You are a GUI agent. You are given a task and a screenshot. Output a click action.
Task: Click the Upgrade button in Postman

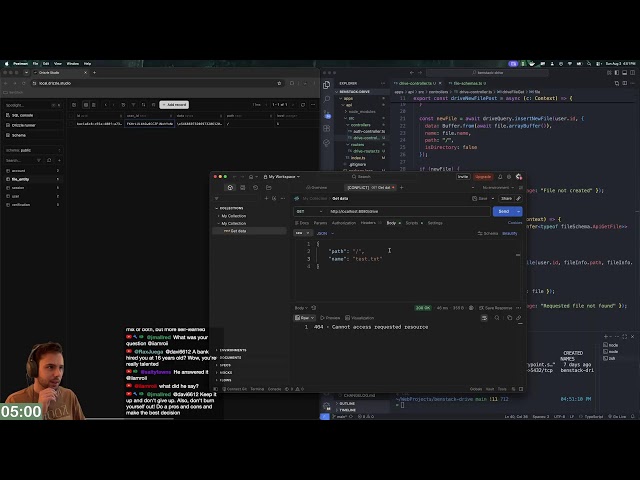pyautogui.click(x=483, y=177)
